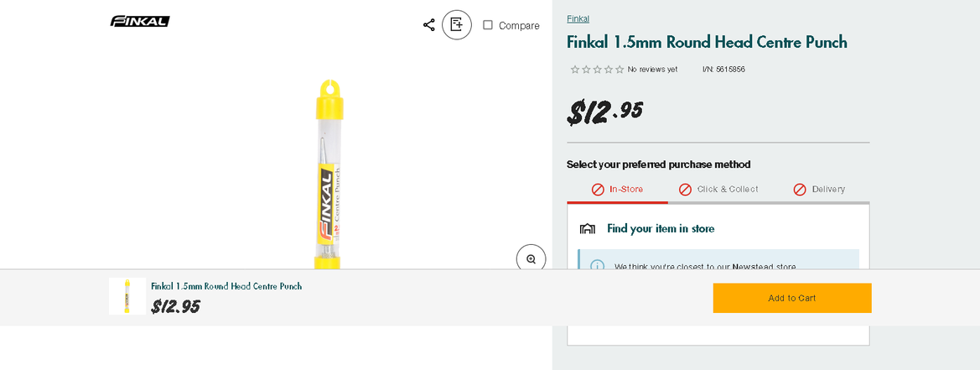
Task: Click the Find your item in store heading
Action: 661,228
